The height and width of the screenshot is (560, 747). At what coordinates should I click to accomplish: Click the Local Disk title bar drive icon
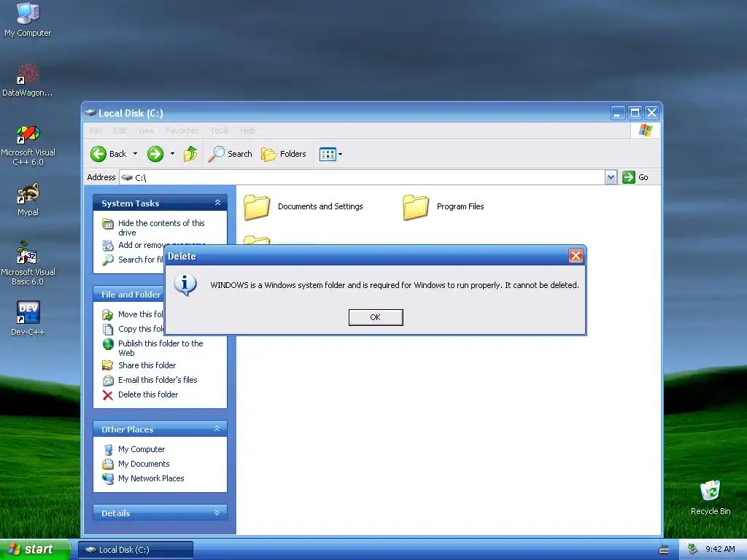tap(90, 113)
